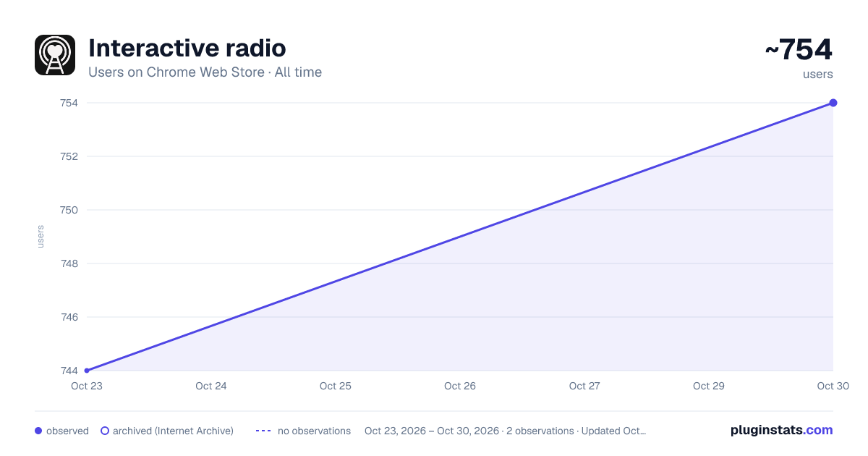Click the 'Oct 29' x-axis label
The image size is (868, 456).
pos(709,386)
